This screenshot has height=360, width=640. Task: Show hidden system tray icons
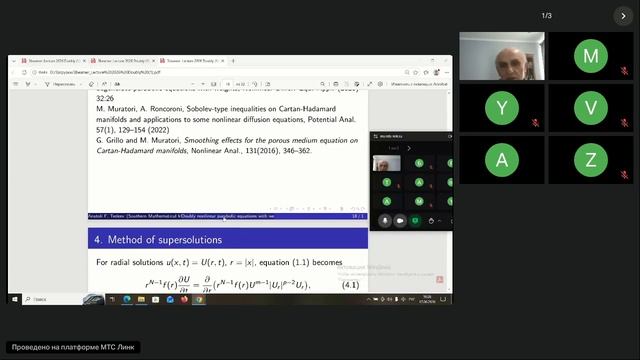click(x=368, y=299)
